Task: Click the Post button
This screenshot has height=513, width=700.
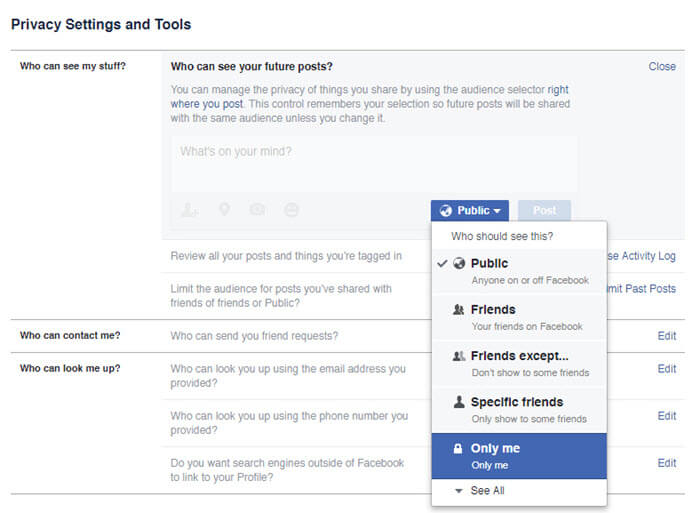Action: (x=544, y=211)
